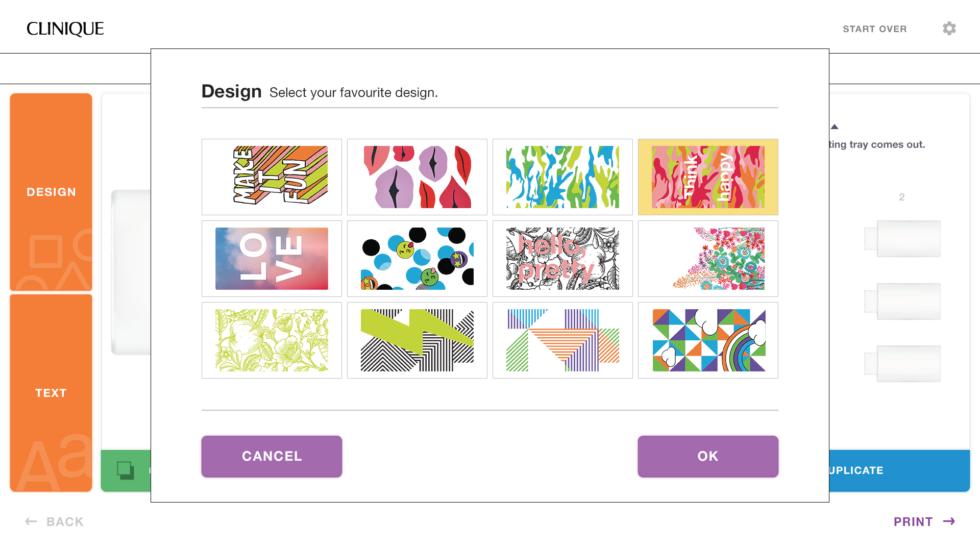Viewport: 980px width, 551px height.
Task: Choose the rainbow geometric triangles design
Action: point(708,340)
